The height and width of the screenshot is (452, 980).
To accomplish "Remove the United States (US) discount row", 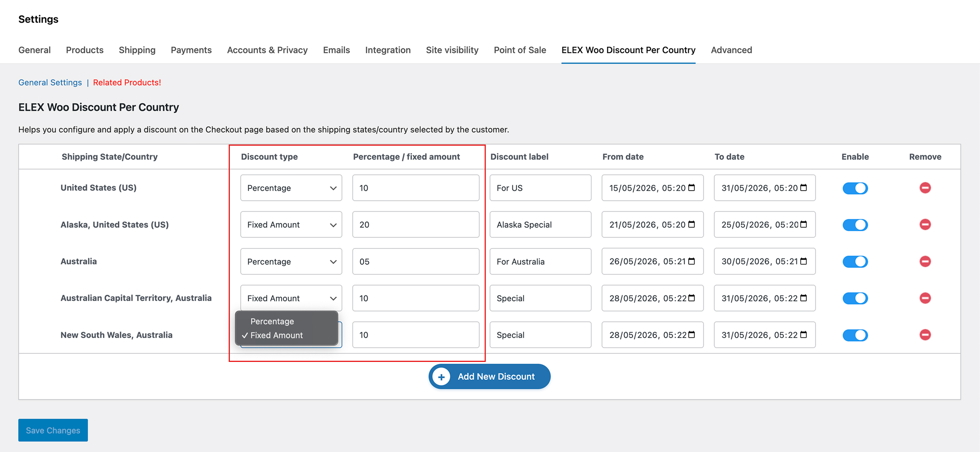I will pyautogui.click(x=925, y=188).
